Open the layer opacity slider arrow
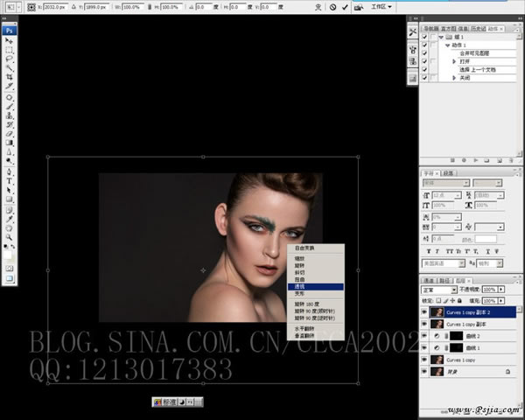The image size is (525, 420). click(x=501, y=290)
